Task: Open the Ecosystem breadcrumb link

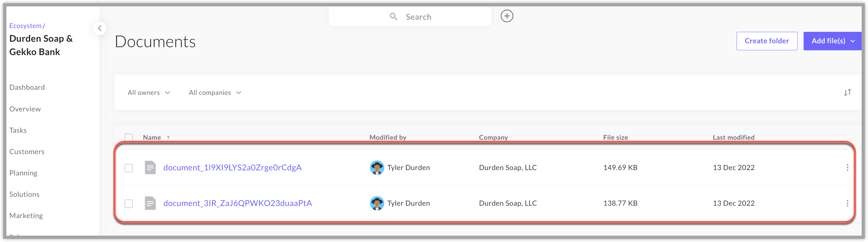Action: 25,25
